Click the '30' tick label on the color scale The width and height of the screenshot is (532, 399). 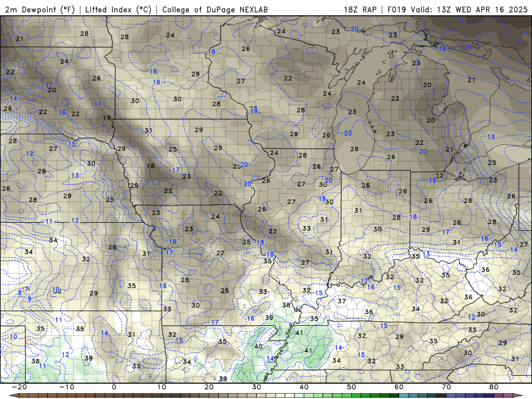(257, 387)
